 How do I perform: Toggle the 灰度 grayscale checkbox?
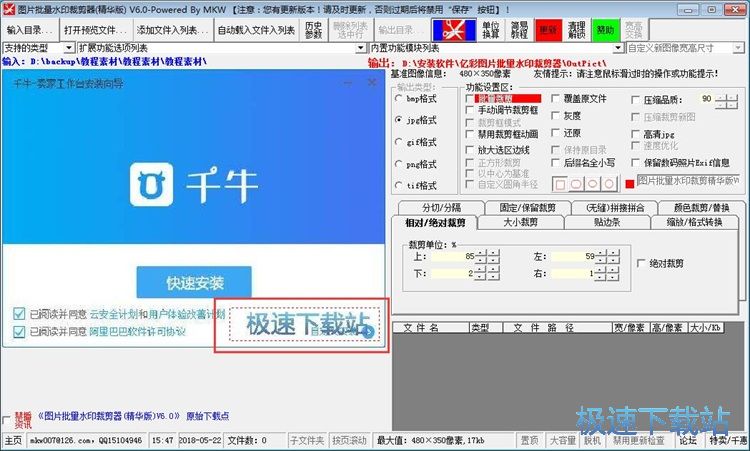(x=555, y=115)
